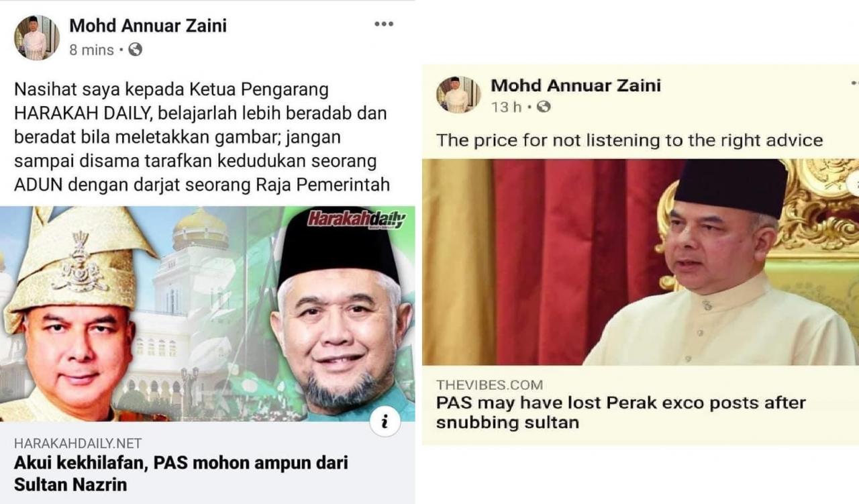This screenshot has height=504, width=859.
Task: Click HARAKAHDAILY.NET source label
Action: [x=78, y=443]
